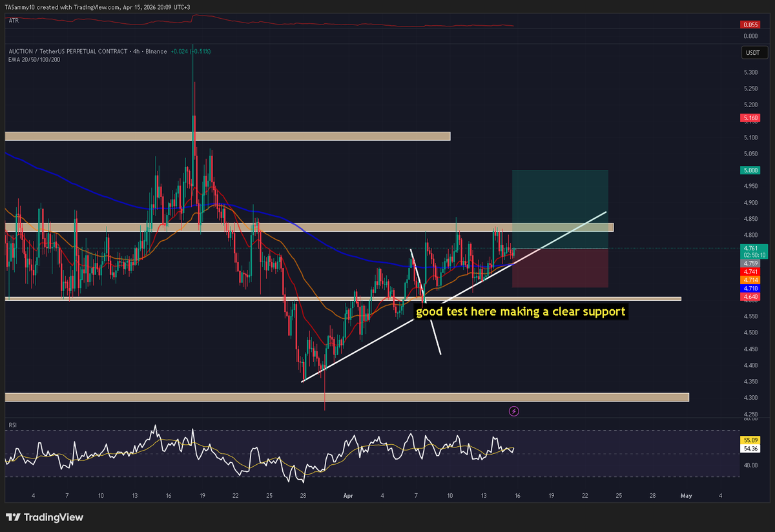
Task: Click the yellow RSI value 55.09
Action: (x=750, y=440)
